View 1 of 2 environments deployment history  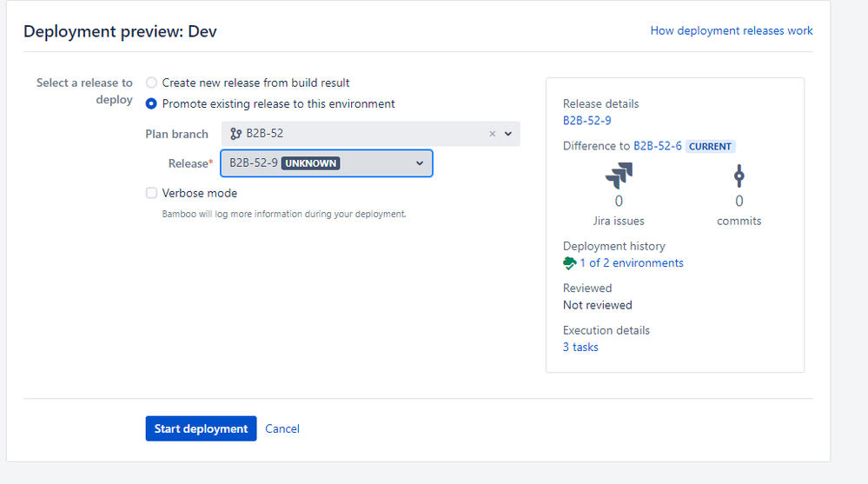[x=632, y=263]
